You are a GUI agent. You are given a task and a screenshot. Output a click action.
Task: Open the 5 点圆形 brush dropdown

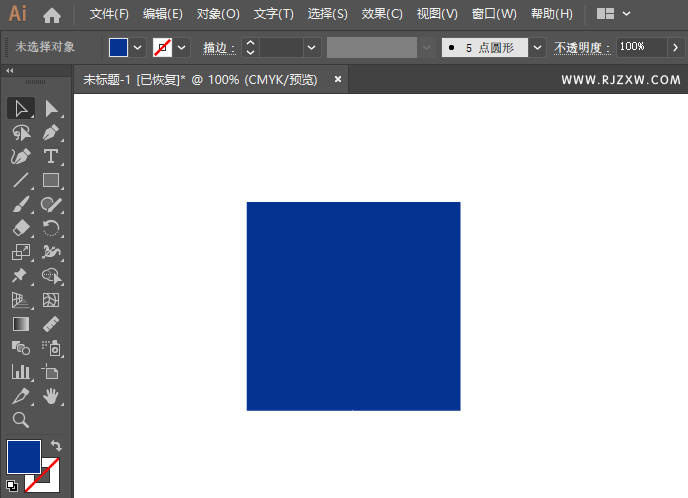click(x=538, y=47)
